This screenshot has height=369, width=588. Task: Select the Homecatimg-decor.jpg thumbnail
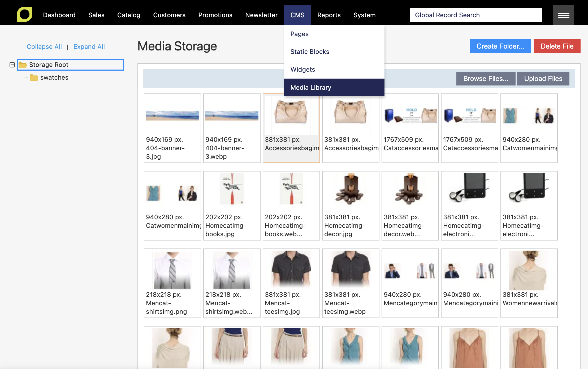coord(351,205)
